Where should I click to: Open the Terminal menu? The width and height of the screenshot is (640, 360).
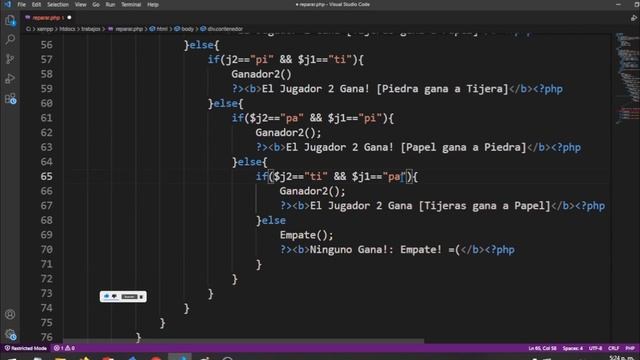(131, 4)
